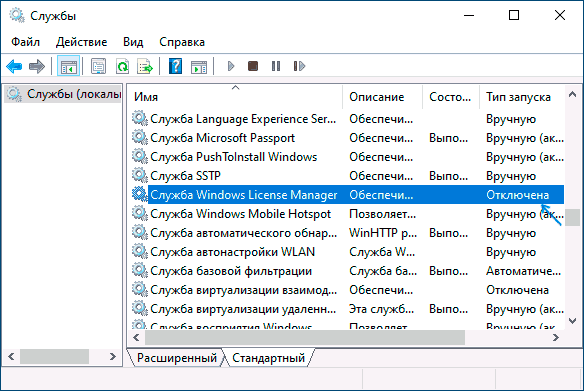This screenshot has width=584, height=391.
Task: Select Служба автонастройки WLAN service
Action: pyautogui.click(x=232, y=252)
